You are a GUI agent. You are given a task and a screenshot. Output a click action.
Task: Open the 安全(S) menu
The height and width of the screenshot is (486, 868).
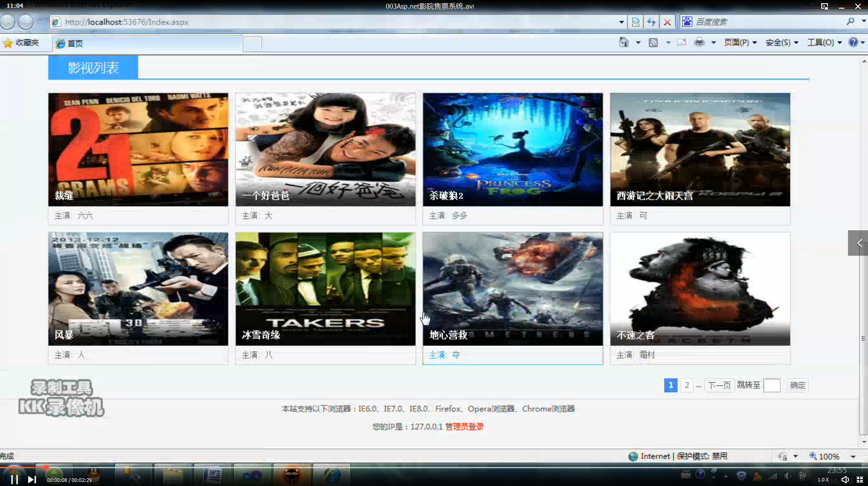[x=782, y=42]
